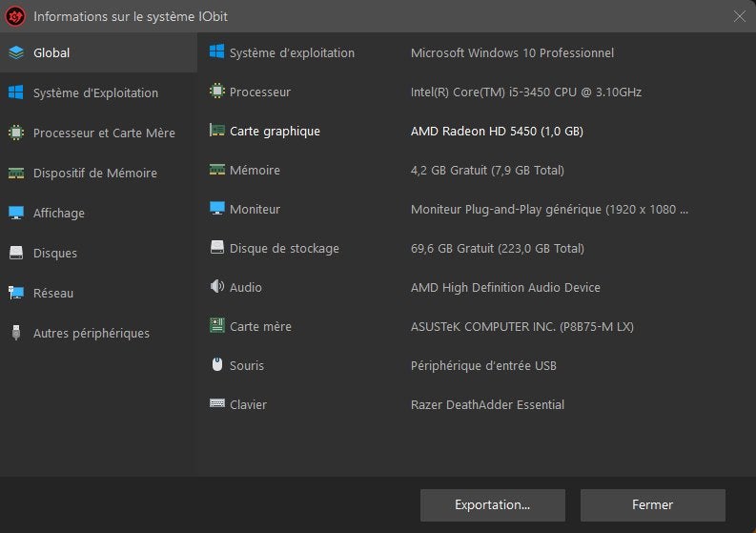
Task: Click the Informations sur le système IObit title
Action: coord(131,16)
